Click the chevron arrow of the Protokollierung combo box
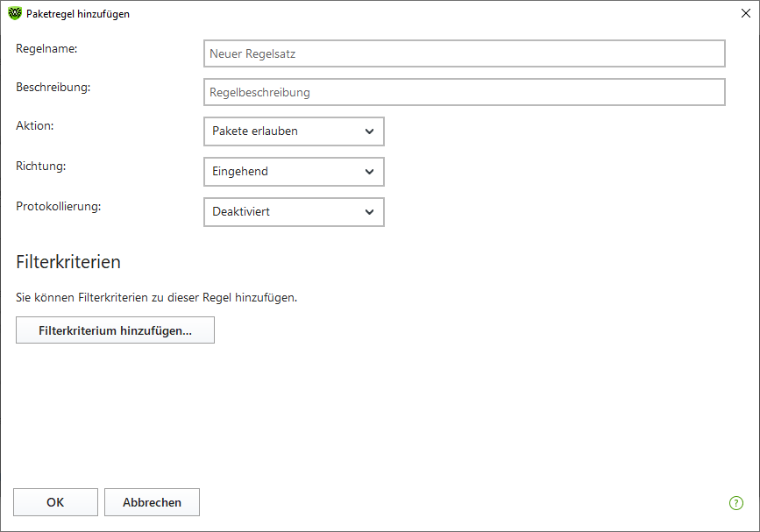This screenshot has width=760, height=532. [369, 212]
